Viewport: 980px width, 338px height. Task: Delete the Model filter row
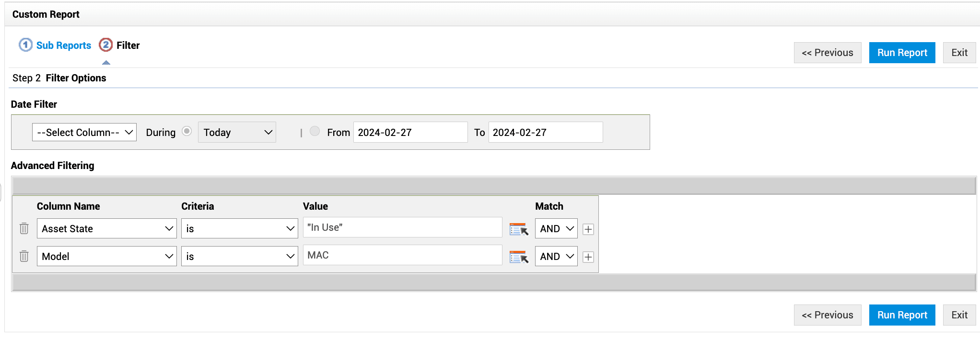(24, 256)
